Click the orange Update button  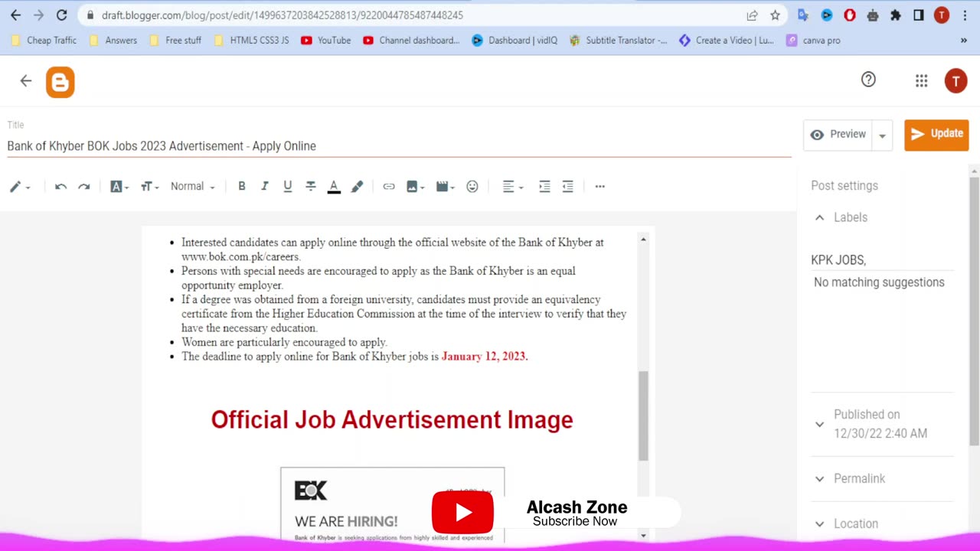click(936, 135)
